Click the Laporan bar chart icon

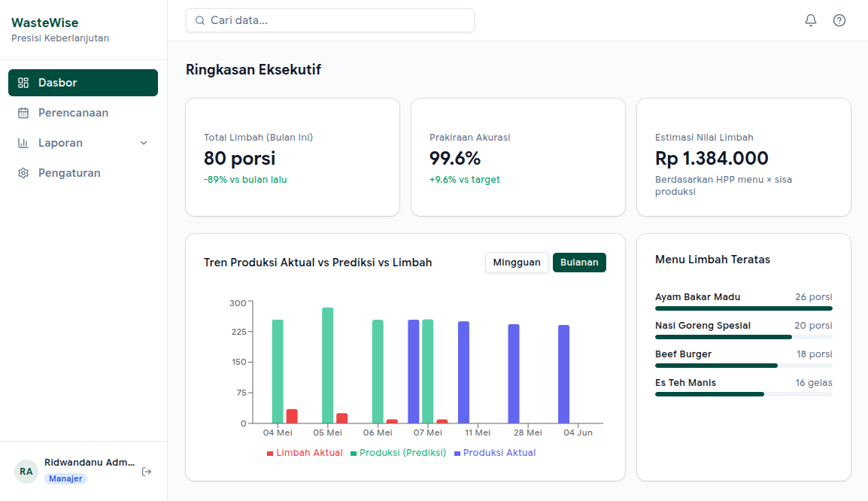point(23,143)
